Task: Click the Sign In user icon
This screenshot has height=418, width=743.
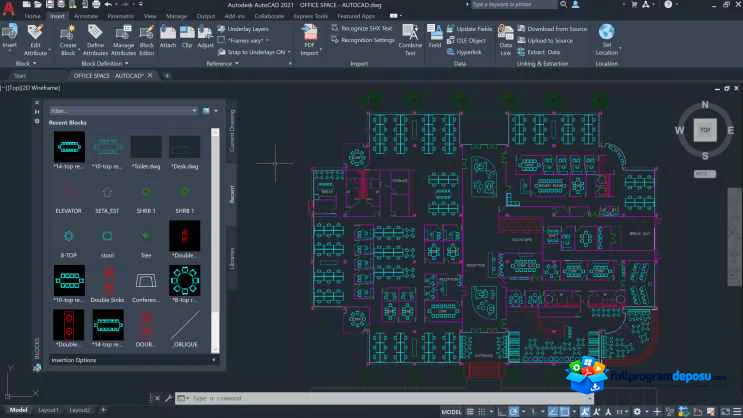Action: tap(576, 4)
